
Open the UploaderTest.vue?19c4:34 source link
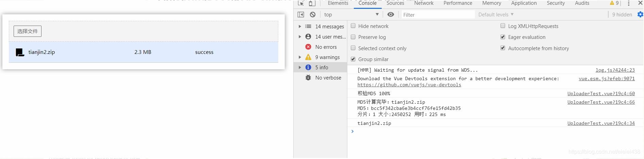601,123
